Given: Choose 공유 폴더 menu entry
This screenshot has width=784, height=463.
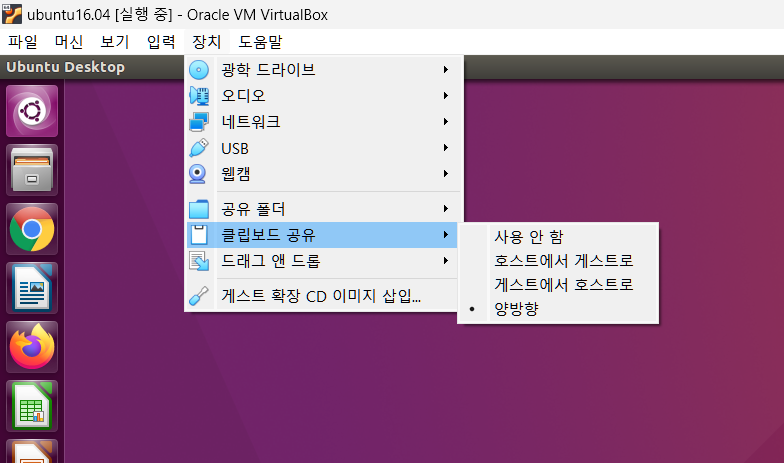Looking at the screenshot, I should coord(322,208).
